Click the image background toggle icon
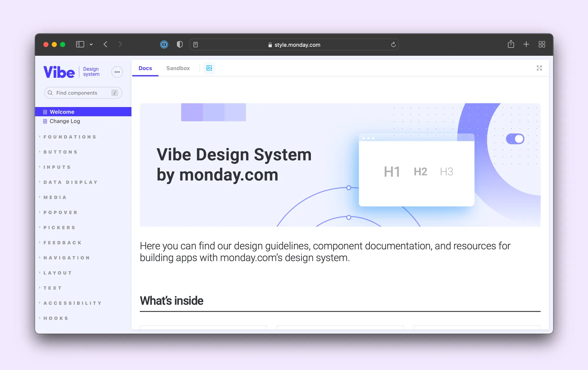The width and height of the screenshot is (588, 370). point(209,68)
